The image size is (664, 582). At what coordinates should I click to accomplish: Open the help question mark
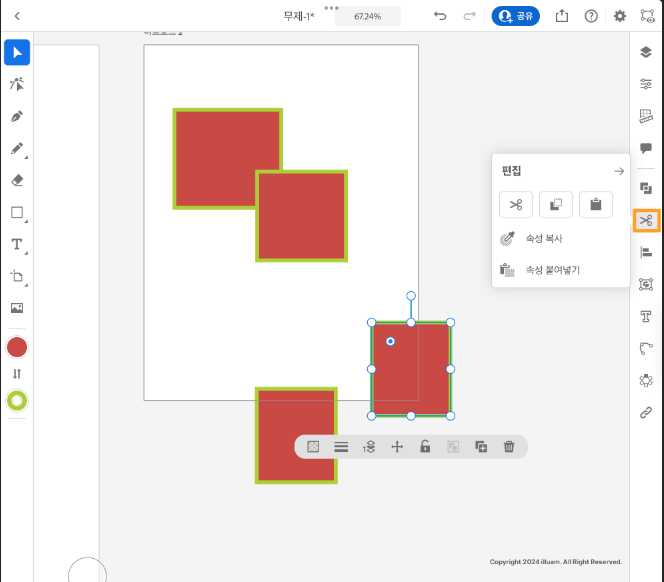click(x=591, y=16)
